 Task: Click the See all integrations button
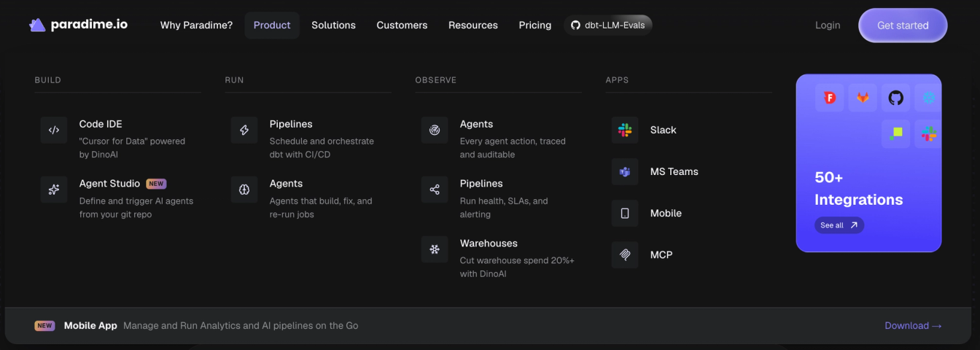839,225
